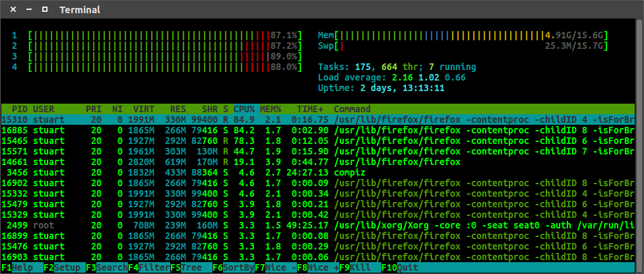Click the Tasks count line
This screenshot has width=644, height=274.
tap(397, 67)
